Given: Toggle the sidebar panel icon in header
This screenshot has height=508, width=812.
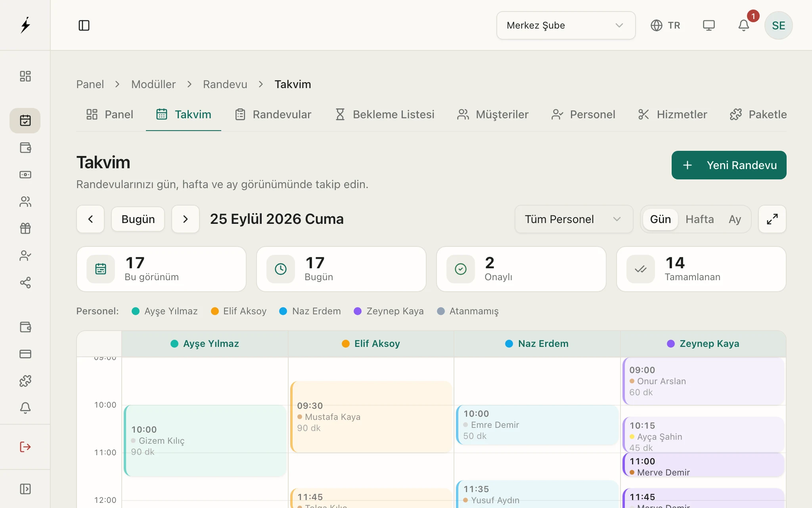Looking at the screenshot, I should coord(84,25).
